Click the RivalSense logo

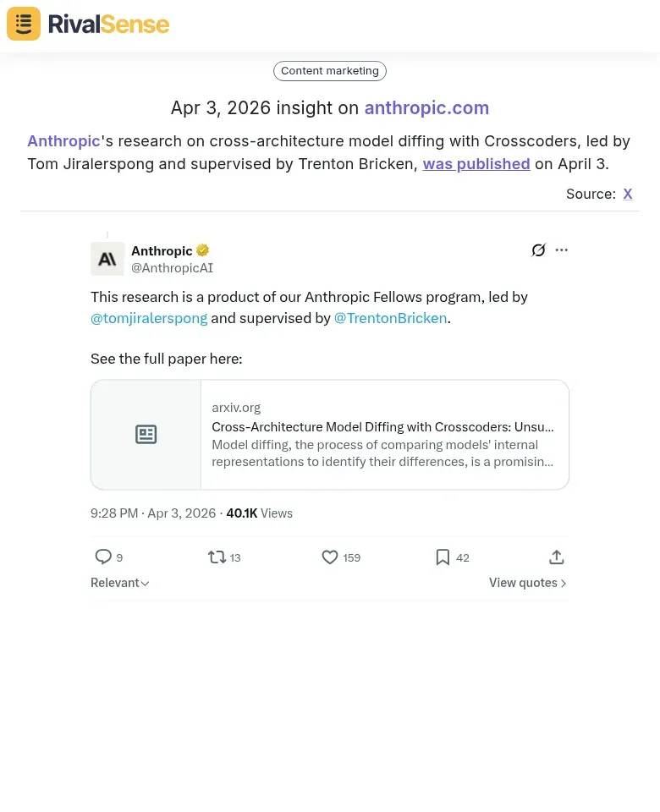(x=87, y=24)
